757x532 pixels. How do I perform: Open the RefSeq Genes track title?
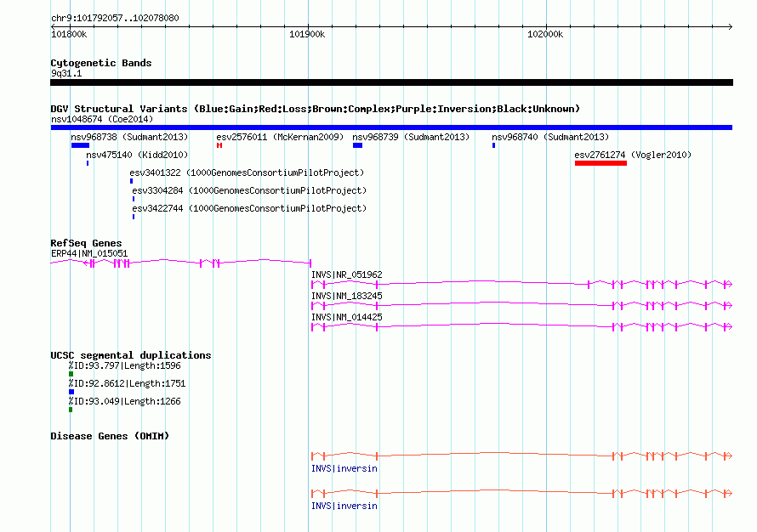click(x=86, y=243)
